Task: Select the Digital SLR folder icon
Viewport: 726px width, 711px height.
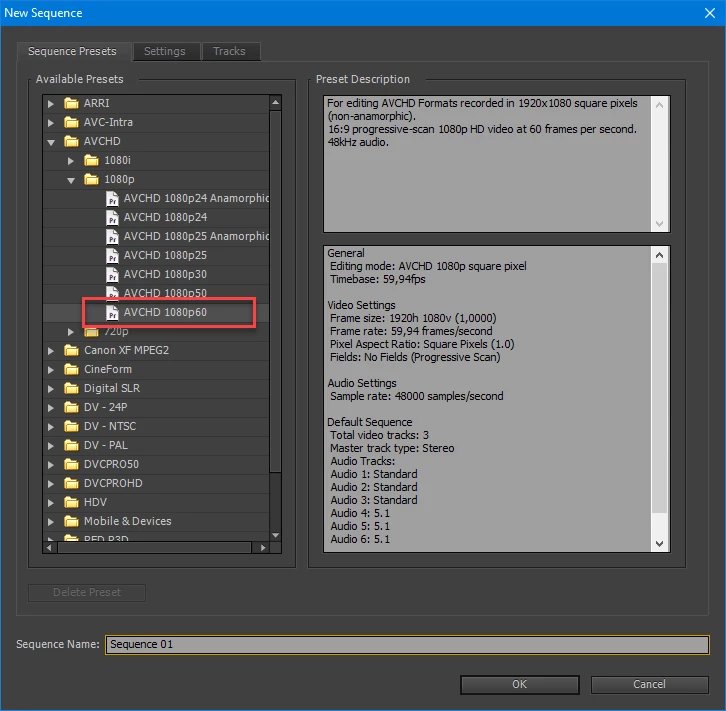Action: tap(71, 388)
